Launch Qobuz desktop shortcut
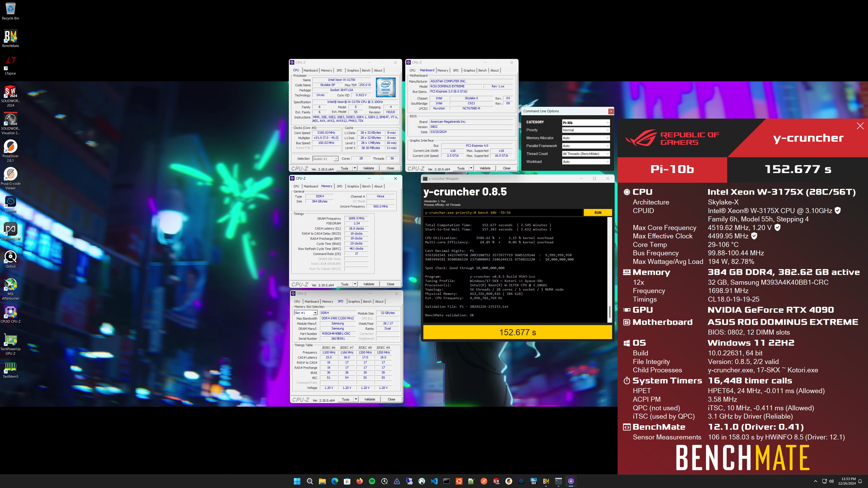868x488 pixels. tap(10, 259)
